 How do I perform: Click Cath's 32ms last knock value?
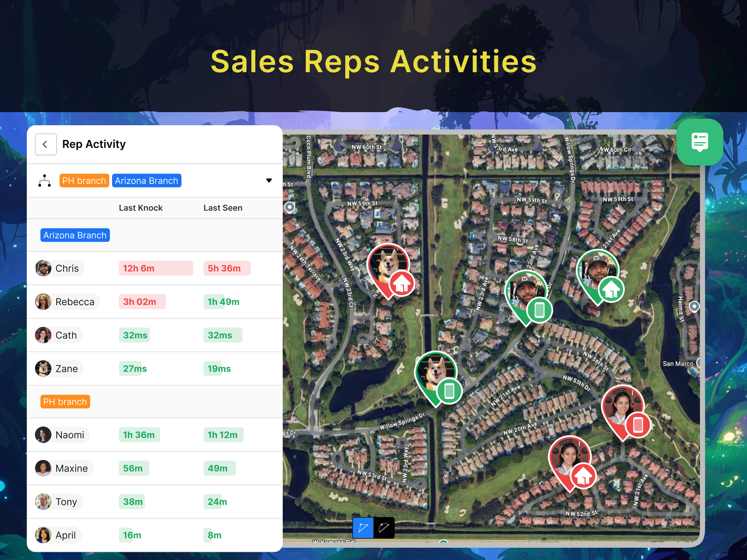135,335
